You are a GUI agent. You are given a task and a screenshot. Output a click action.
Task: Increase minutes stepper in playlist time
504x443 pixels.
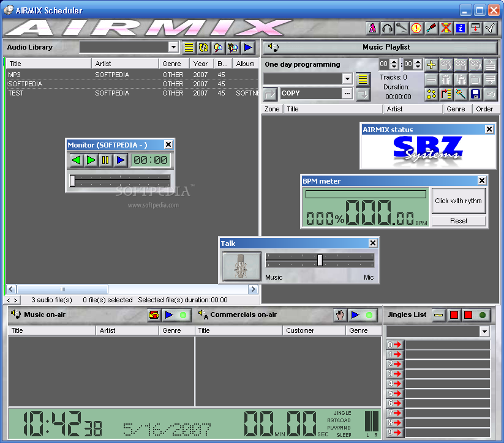click(x=418, y=61)
